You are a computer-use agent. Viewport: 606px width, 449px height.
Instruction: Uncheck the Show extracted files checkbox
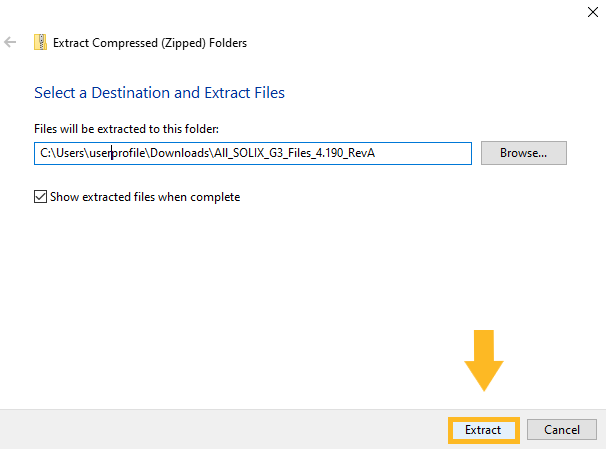point(41,197)
